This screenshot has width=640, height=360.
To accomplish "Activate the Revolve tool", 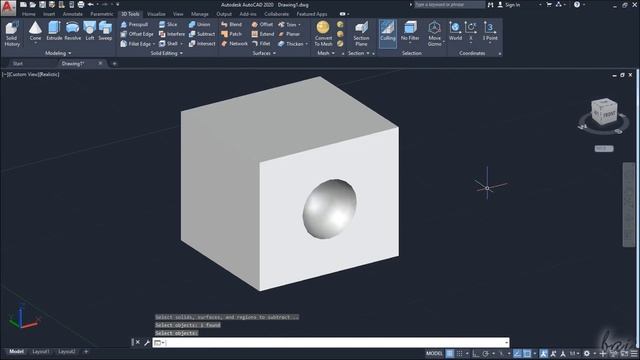I will tap(73, 31).
